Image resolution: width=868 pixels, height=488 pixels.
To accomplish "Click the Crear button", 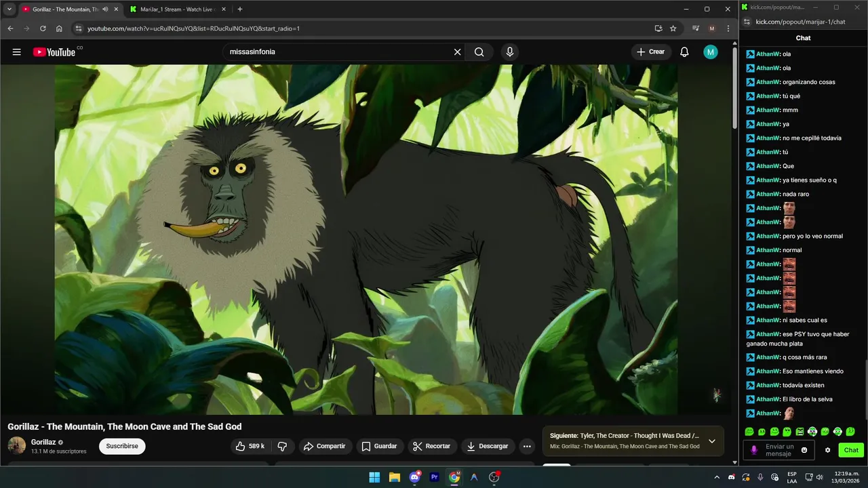I will pos(651,52).
